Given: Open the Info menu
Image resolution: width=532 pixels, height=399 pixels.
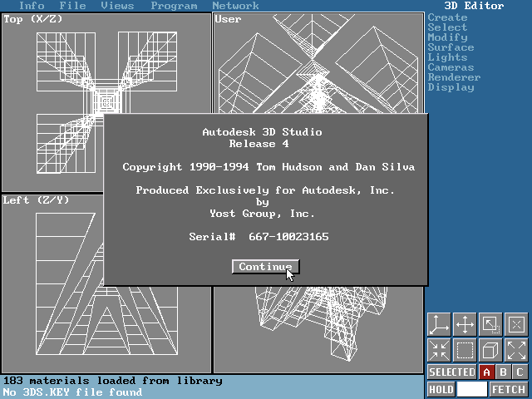Looking at the screenshot, I should (32, 6).
